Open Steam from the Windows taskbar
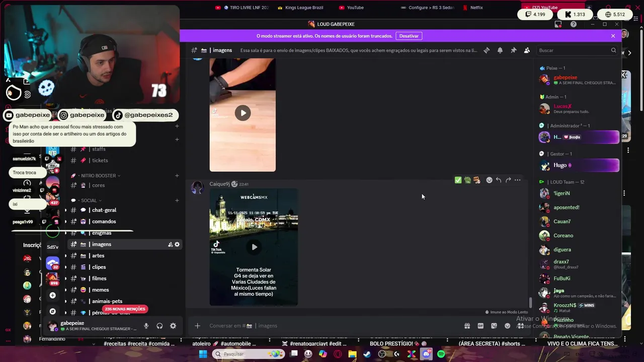Screen dimensions: 644x362 [x=367, y=354]
